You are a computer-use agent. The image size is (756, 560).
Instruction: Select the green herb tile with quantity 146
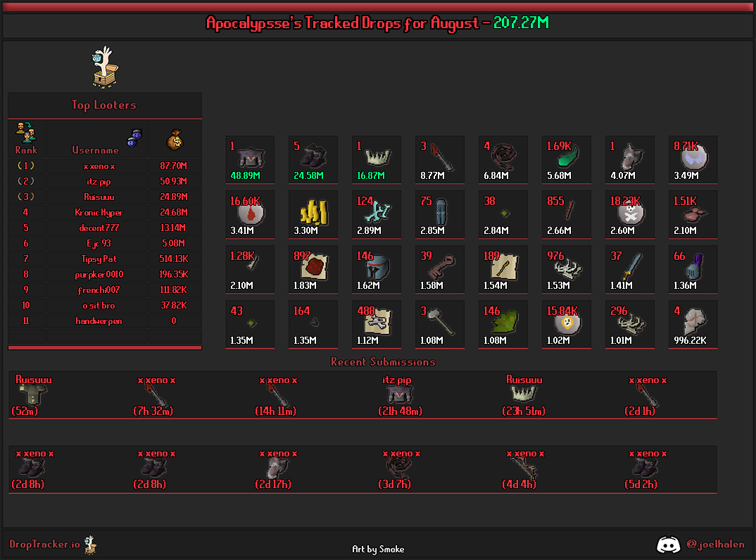click(x=503, y=325)
